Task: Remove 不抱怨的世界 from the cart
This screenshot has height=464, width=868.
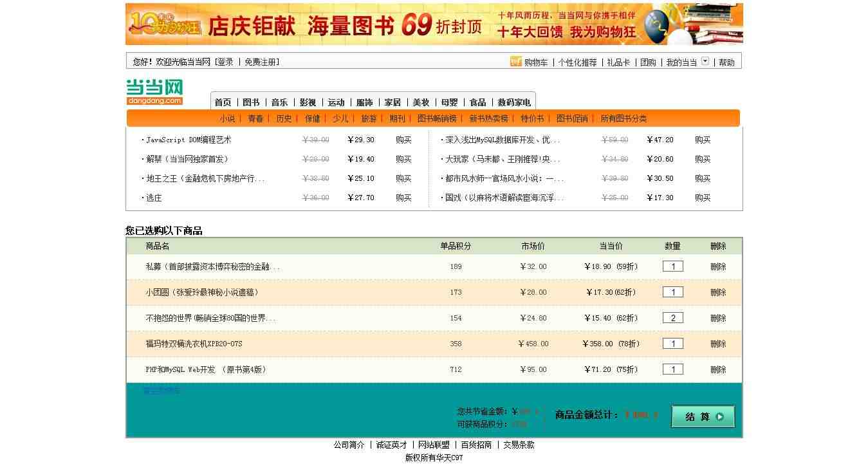Action: click(718, 318)
